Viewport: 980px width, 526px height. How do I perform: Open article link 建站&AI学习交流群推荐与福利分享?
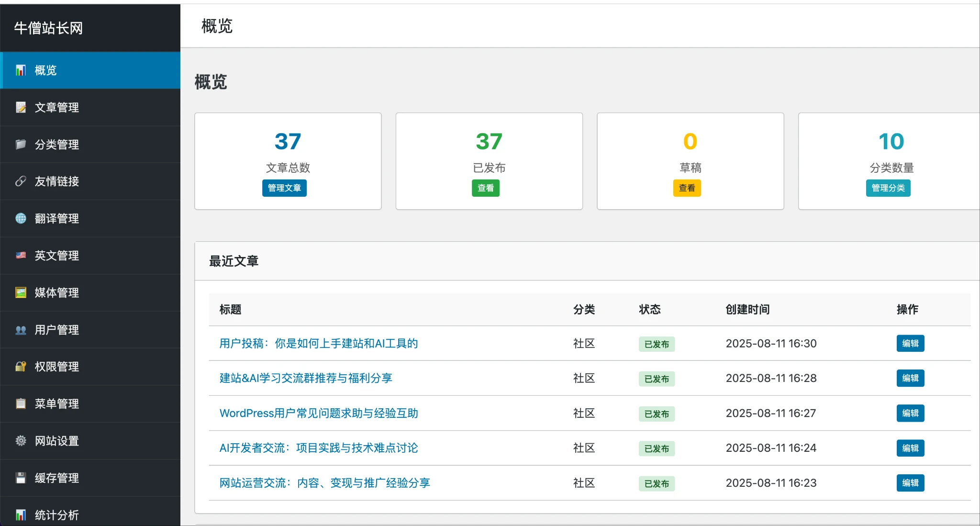point(306,378)
